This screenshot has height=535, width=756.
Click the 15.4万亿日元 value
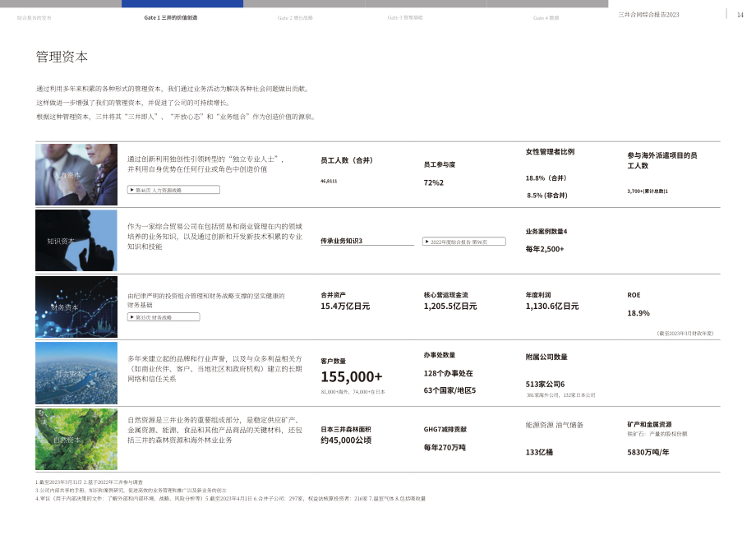pos(345,306)
